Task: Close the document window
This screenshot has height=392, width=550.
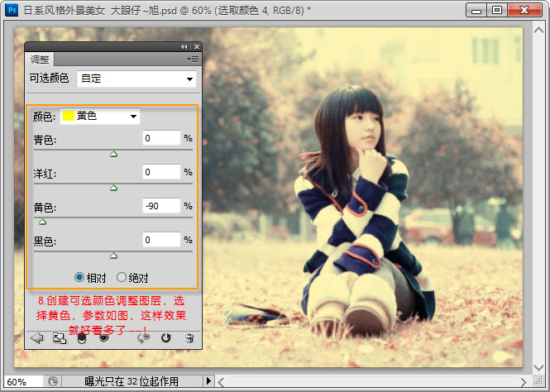Action: point(524,10)
